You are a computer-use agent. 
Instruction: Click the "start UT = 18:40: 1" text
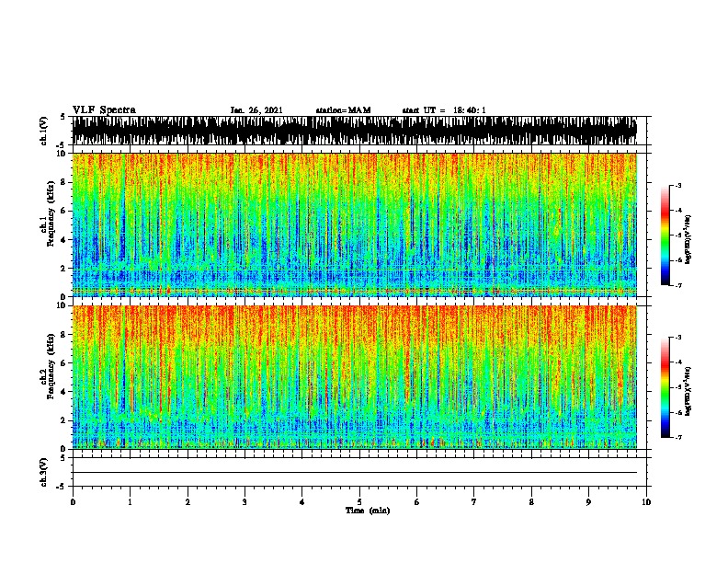click(444, 110)
